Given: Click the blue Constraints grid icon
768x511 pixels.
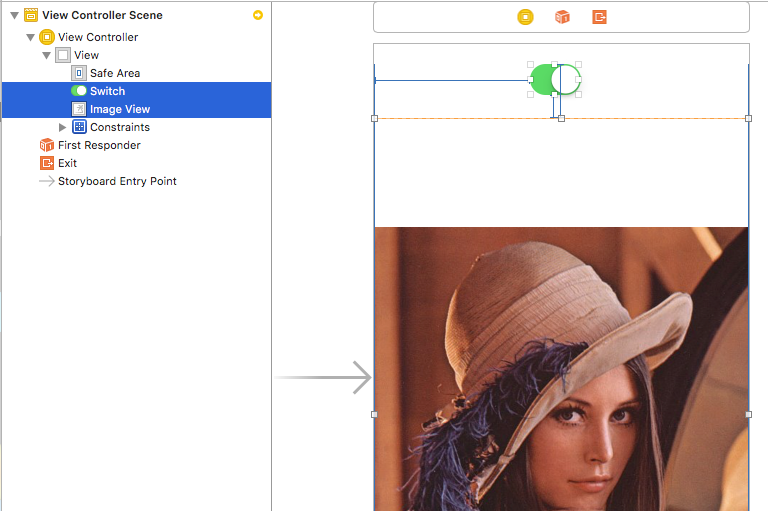Looking at the screenshot, I should coord(79,127).
